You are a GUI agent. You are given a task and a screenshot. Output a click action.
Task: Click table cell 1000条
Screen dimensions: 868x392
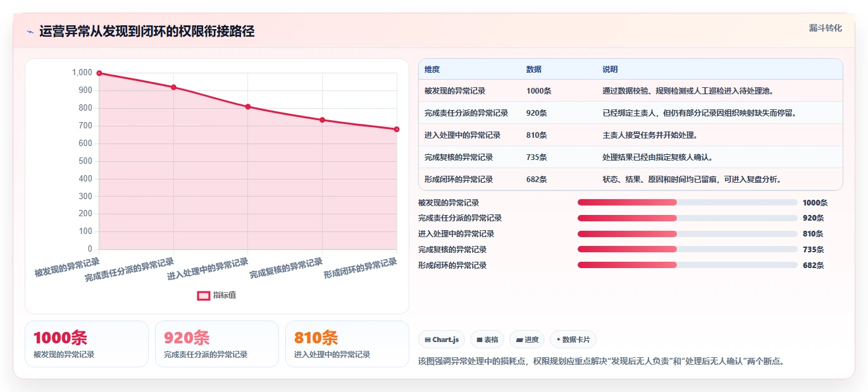[x=539, y=91]
